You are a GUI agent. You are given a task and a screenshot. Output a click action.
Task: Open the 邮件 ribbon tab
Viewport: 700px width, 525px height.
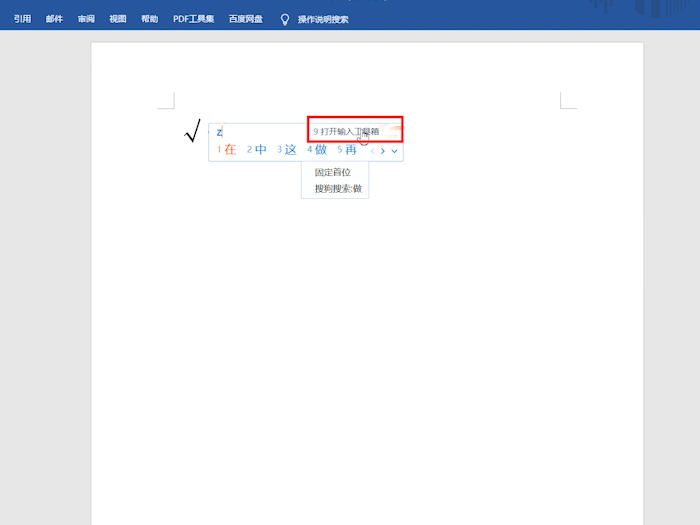54,19
